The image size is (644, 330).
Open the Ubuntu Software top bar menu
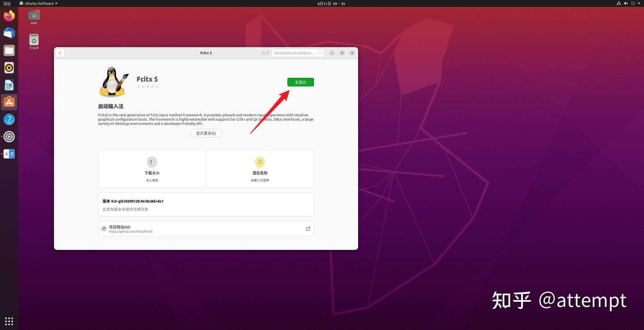coord(38,3)
